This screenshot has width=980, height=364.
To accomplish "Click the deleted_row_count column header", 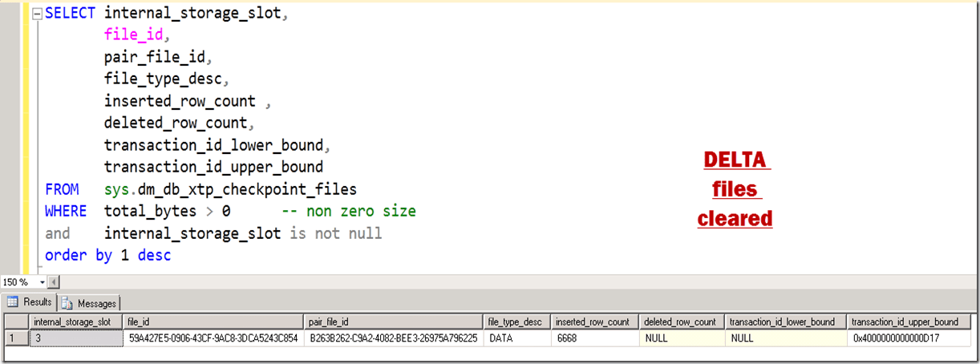I will pos(681,322).
